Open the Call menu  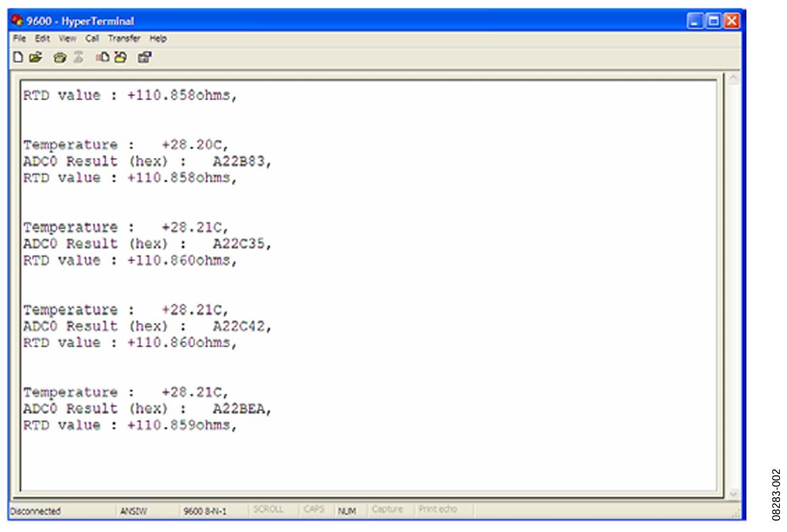(x=93, y=38)
